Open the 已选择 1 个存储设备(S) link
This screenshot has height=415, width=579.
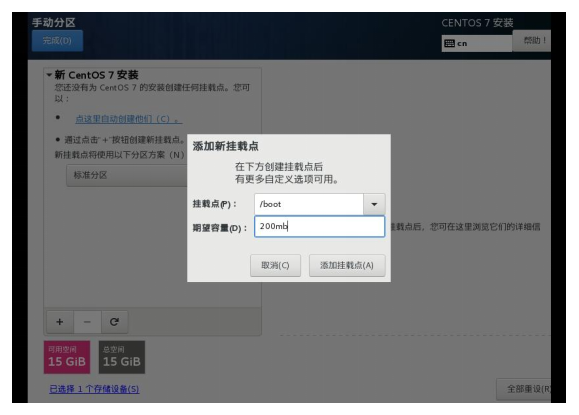[x=94, y=389]
